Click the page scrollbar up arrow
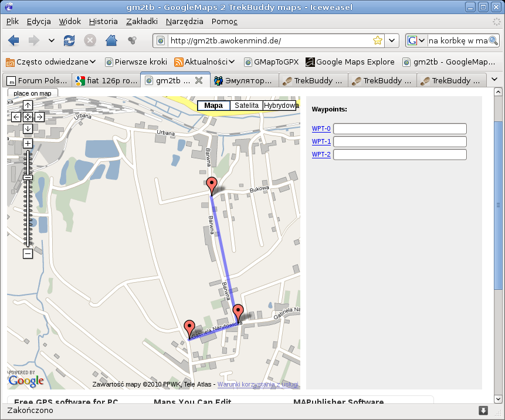The image size is (505, 420). click(498, 92)
